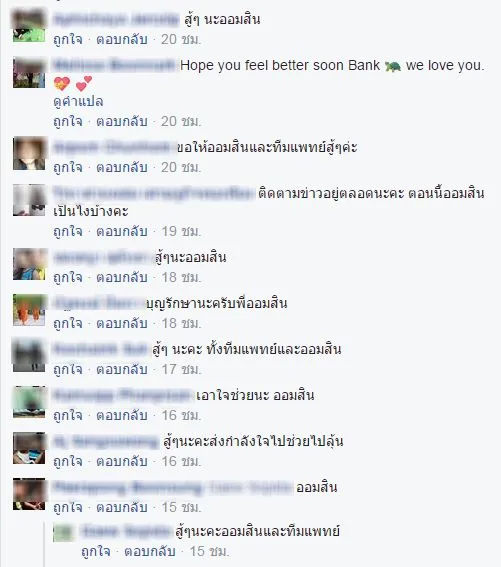Image resolution: width=501 pixels, height=567 pixels.
Task: Reply to the 'Hope you feel better' comment
Action: [x=122, y=121]
